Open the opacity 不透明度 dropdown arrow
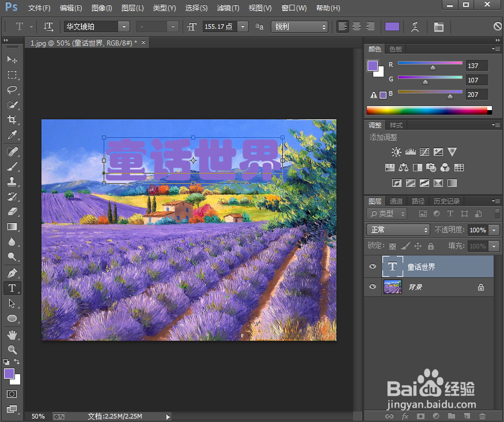The width and height of the screenshot is (504, 422). coord(494,229)
